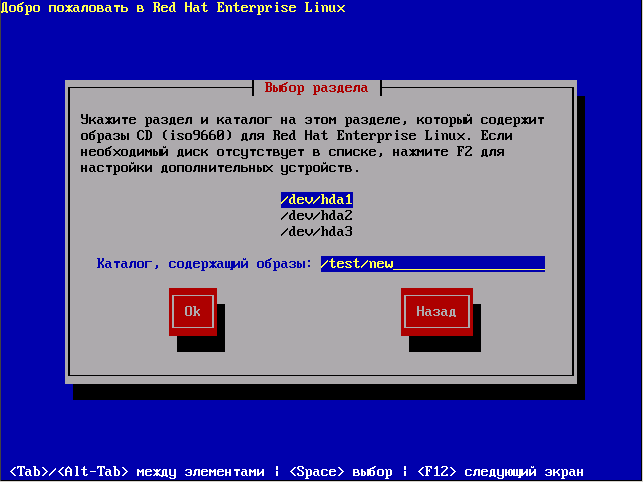Click the word 'образы' before CD in description
The height and width of the screenshot is (482, 643).
[x=105, y=136]
